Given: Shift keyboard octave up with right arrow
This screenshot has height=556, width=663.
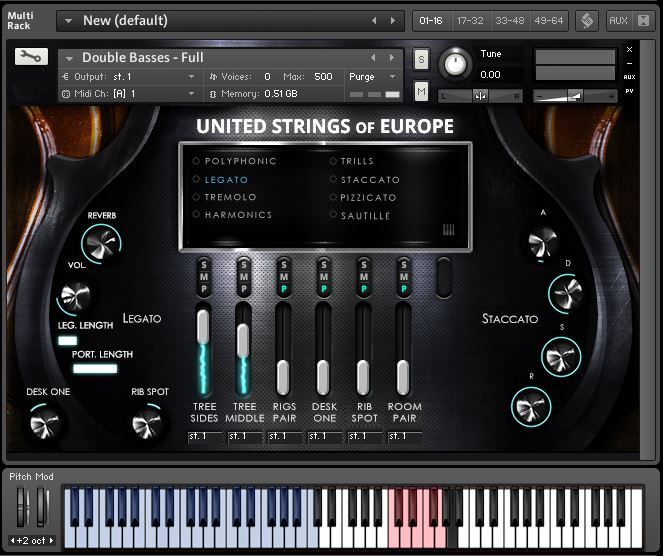Looking at the screenshot, I should click(x=52, y=540).
